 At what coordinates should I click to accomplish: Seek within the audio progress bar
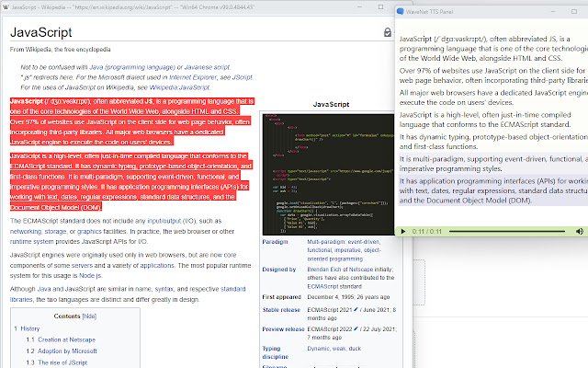click(505, 230)
